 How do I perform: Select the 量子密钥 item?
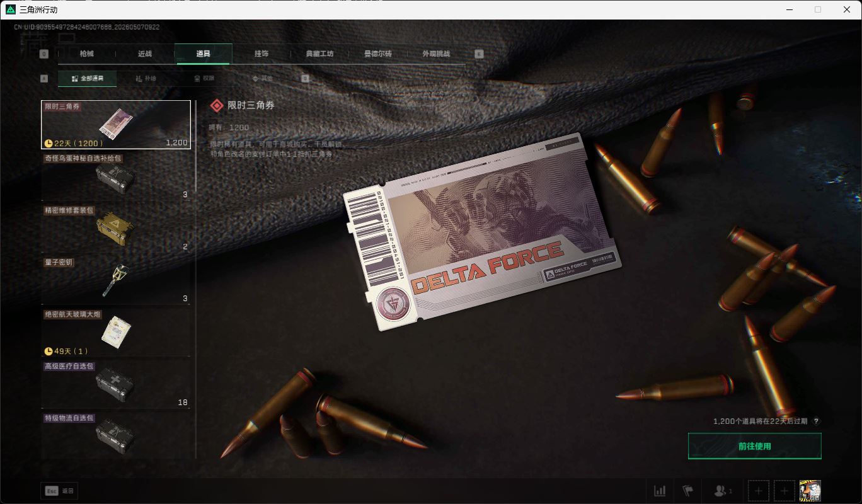116,280
